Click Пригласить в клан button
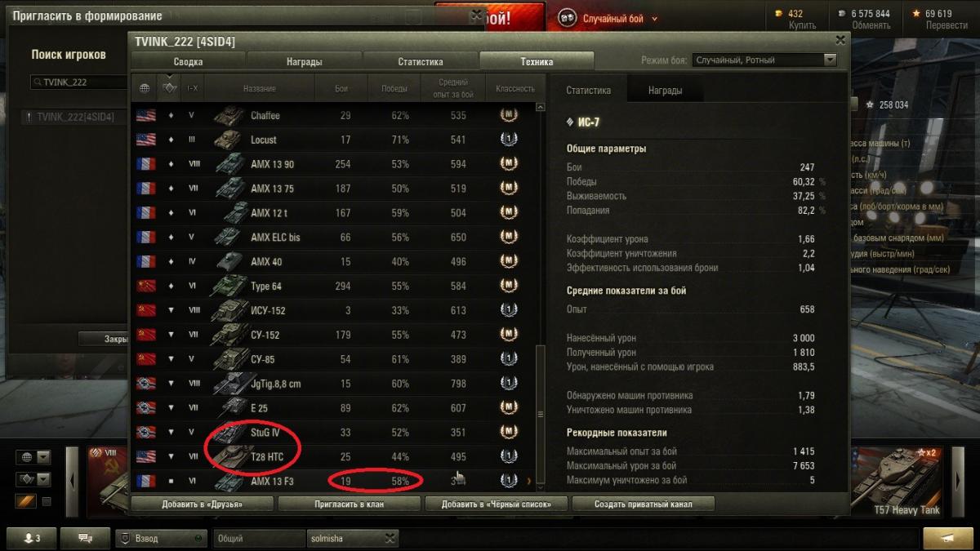980x551 pixels. point(349,504)
